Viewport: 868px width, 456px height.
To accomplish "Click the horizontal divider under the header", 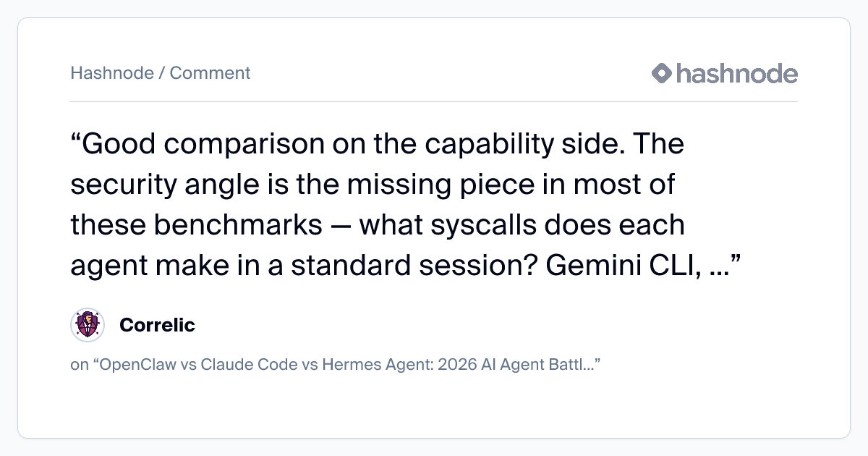I will coord(434,101).
